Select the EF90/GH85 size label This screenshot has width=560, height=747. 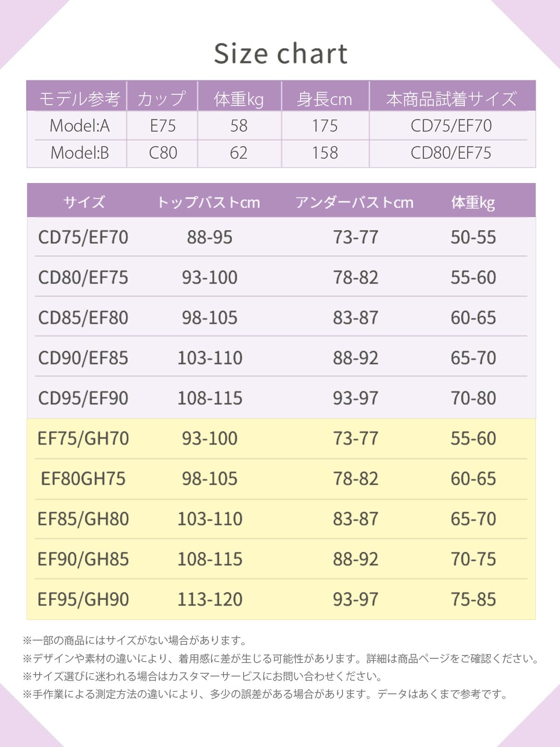[x=83, y=559]
